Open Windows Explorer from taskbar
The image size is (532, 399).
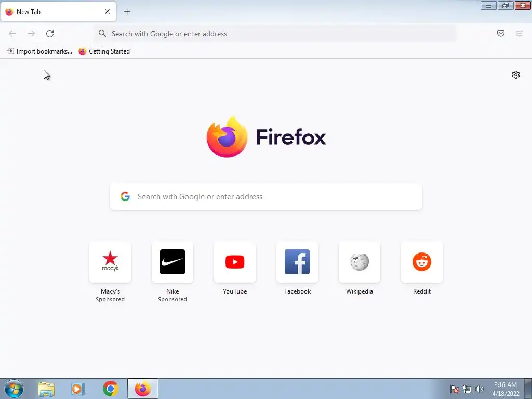pos(46,389)
